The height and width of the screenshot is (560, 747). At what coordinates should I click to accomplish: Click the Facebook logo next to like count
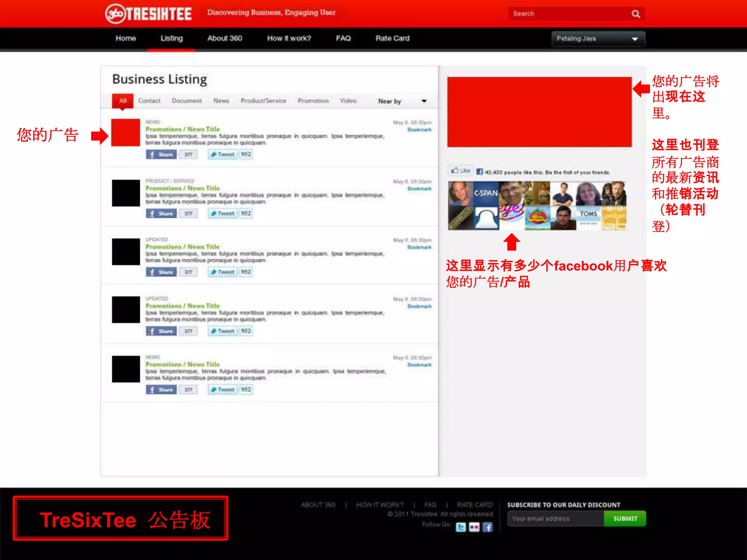pyautogui.click(x=480, y=172)
